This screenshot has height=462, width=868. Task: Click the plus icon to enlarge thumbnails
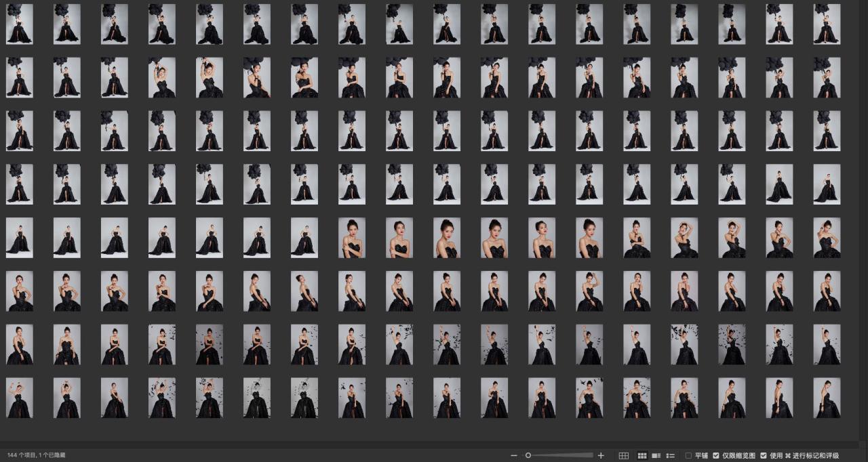click(x=601, y=456)
